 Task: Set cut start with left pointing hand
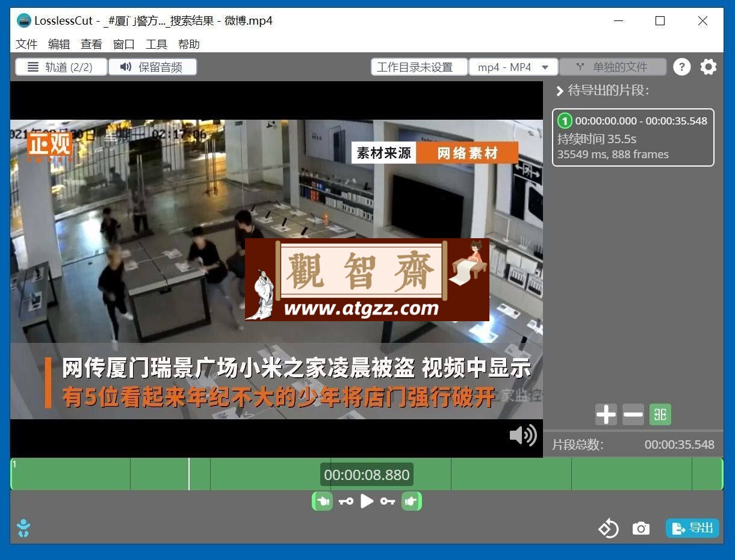pyautogui.click(x=322, y=501)
